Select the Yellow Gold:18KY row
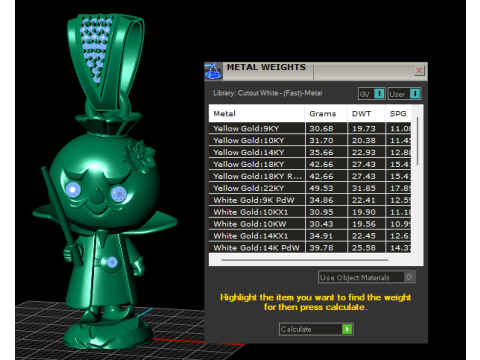The image size is (480, 360). tap(310, 164)
